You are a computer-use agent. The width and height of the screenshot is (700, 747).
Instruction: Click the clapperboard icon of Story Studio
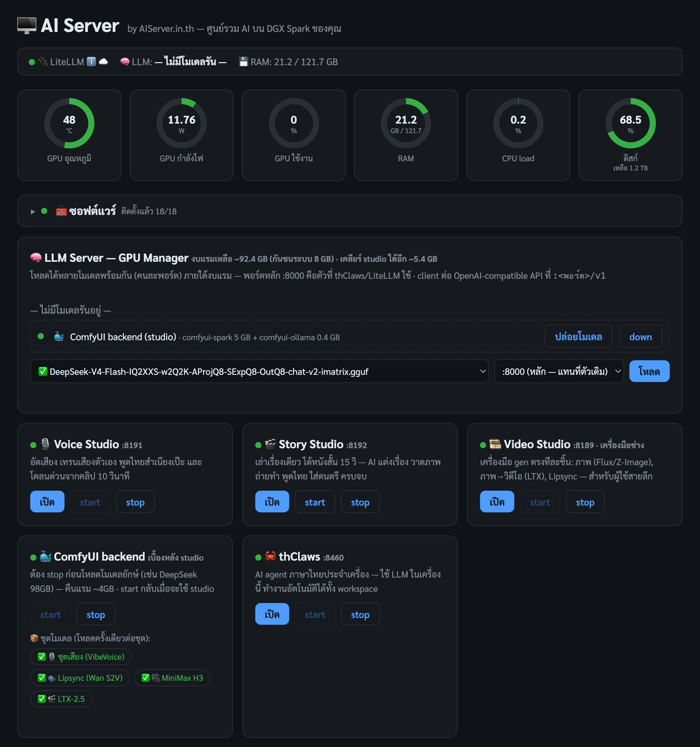point(270,444)
